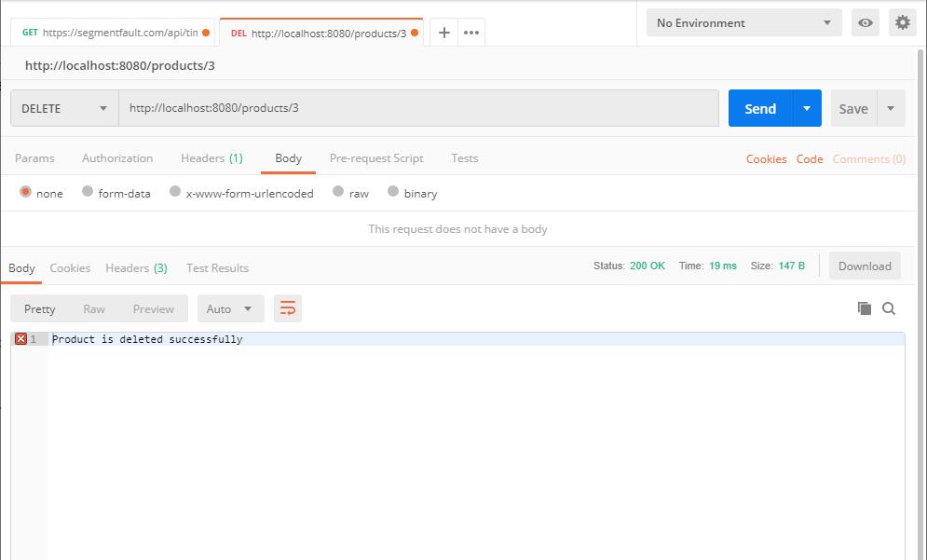The width and height of the screenshot is (927, 560).
Task: Click the Download response button
Action: (864, 266)
